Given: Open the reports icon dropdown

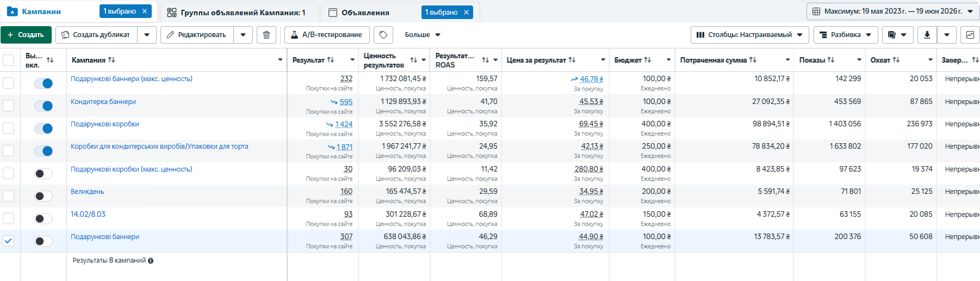Looking at the screenshot, I should 897,35.
